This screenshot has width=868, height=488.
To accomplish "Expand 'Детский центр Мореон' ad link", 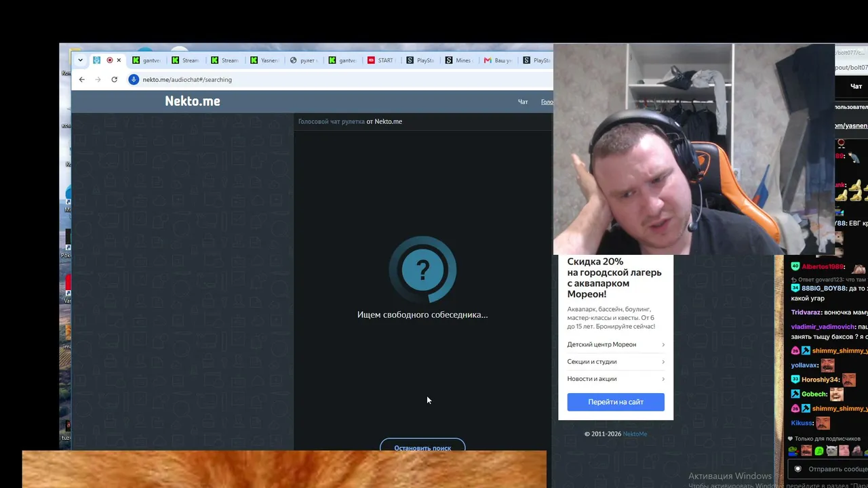I will pos(616,344).
